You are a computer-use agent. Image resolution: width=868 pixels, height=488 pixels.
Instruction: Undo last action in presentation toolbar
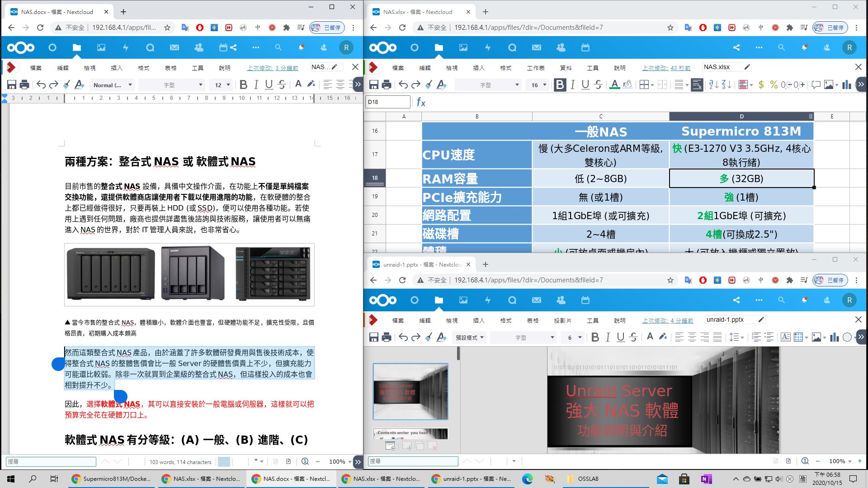point(403,337)
